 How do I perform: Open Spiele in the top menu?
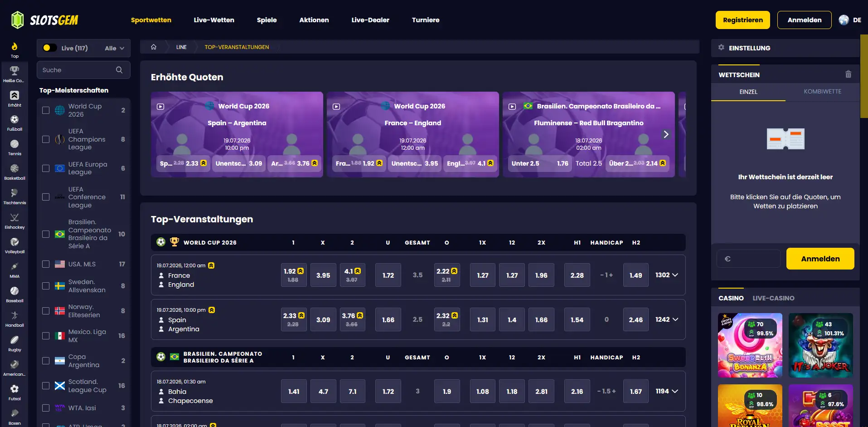click(x=267, y=20)
